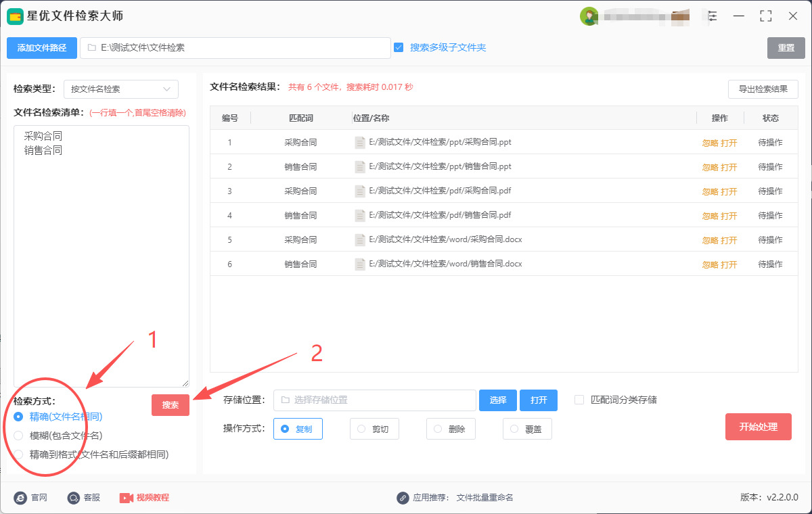Click 待操作 status in row 3
Viewport: 812px width, 514px height.
[x=771, y=191]
